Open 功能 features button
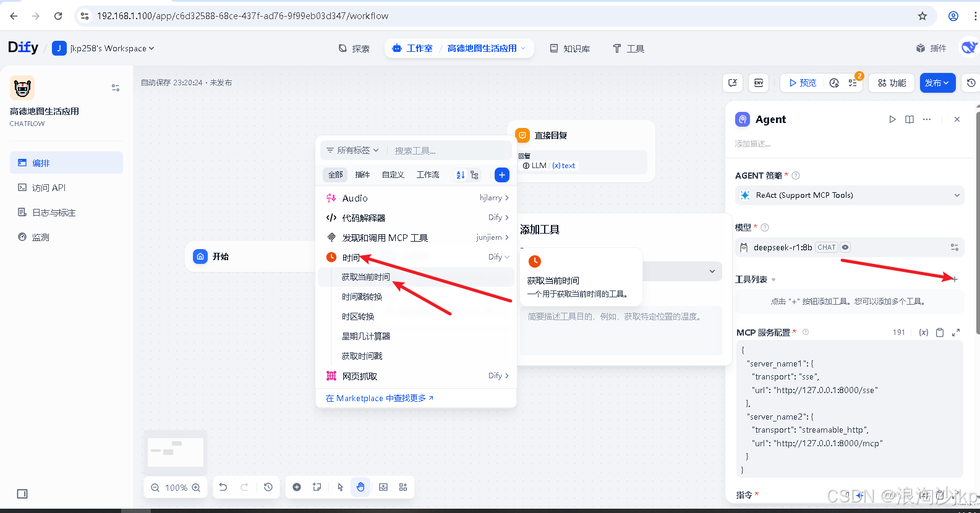This screenshot has height=513, width=980. (x=892, y=83)
